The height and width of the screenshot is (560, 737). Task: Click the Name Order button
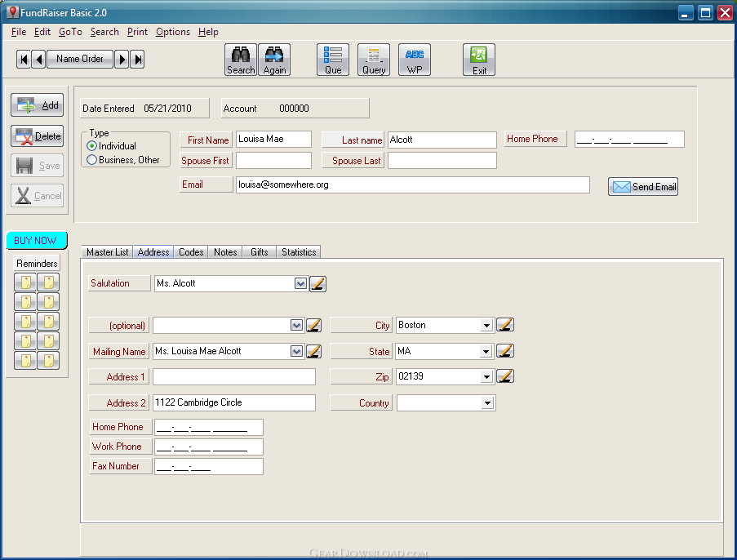click(80, 60)
